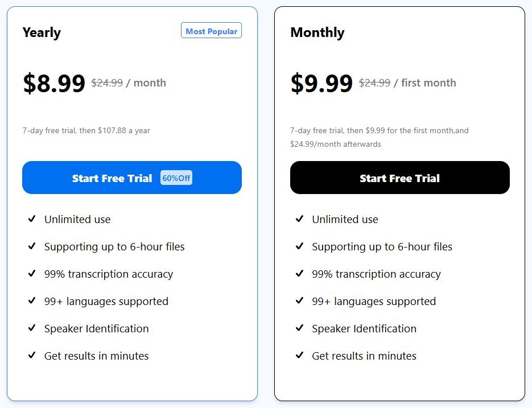Select the Monthly plan heading
Viewport: 532px width, 408px height.
click(x=317, y=32)
